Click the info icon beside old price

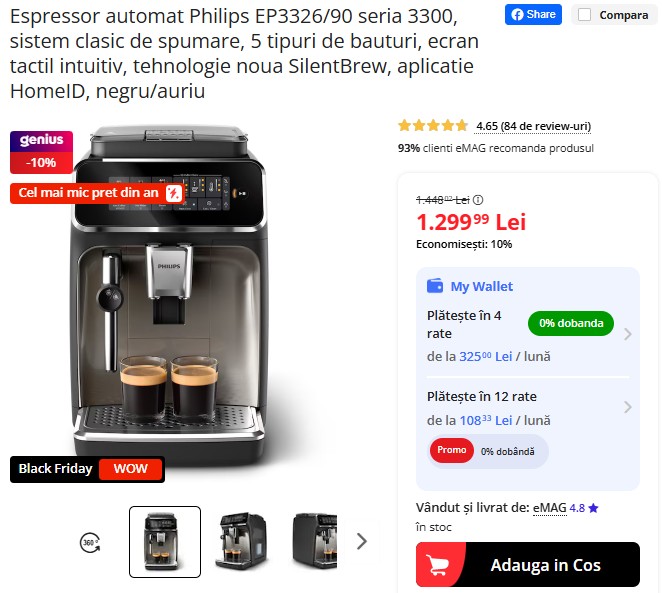pyautogui.click(x=478, y=200)
